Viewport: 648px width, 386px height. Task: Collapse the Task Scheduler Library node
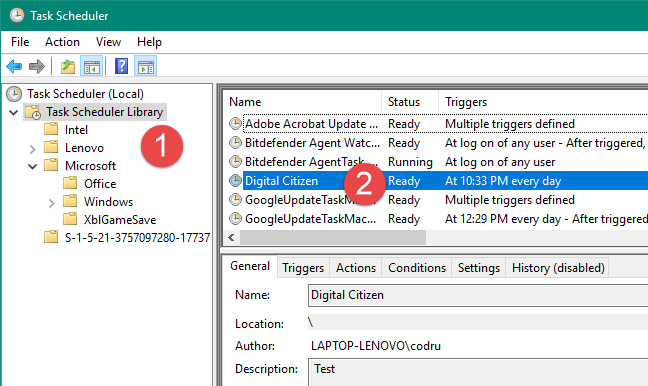(x=14, y=112)
